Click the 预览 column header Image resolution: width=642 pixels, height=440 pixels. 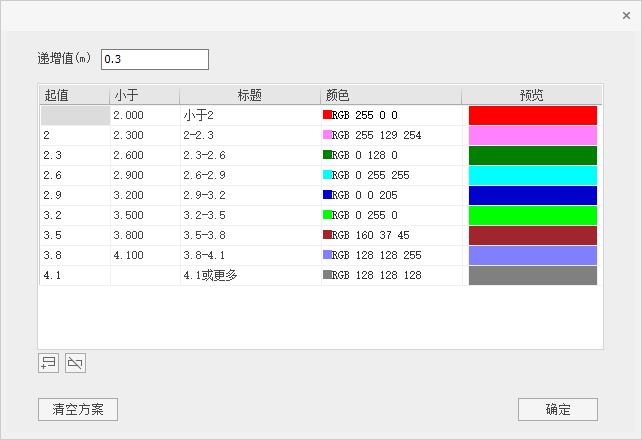click(531, 95)
